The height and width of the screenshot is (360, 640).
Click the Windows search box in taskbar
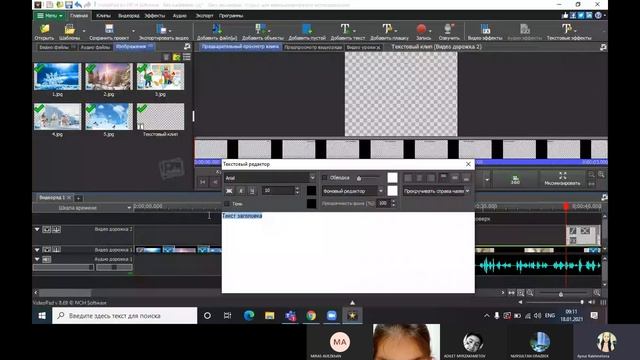(x=124, y=316)
